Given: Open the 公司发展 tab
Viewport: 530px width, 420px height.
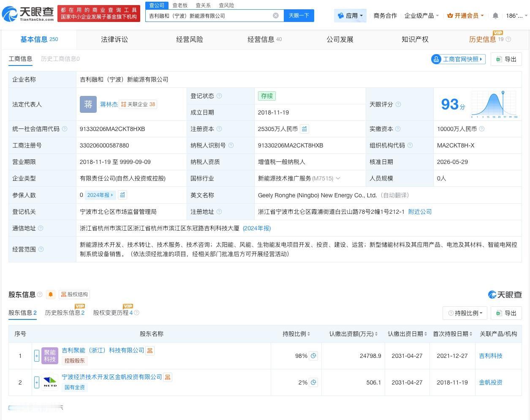Looking at the screenshot, I should point(340,39).
